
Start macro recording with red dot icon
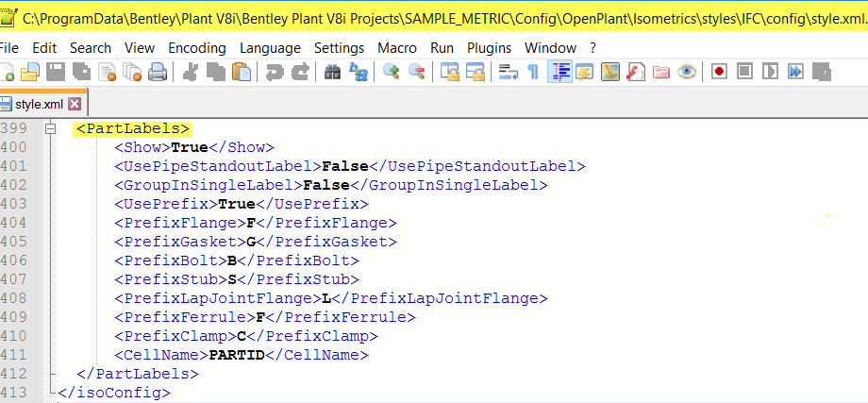point(719,72)
